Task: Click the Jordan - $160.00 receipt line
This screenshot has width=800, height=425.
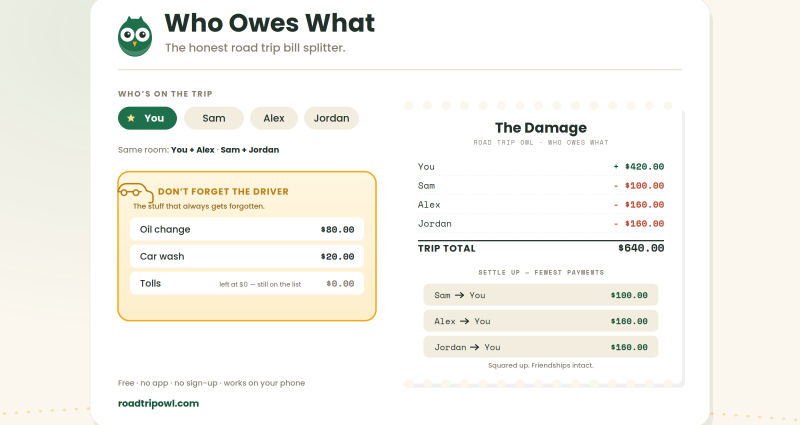Action: coord(541,223)
